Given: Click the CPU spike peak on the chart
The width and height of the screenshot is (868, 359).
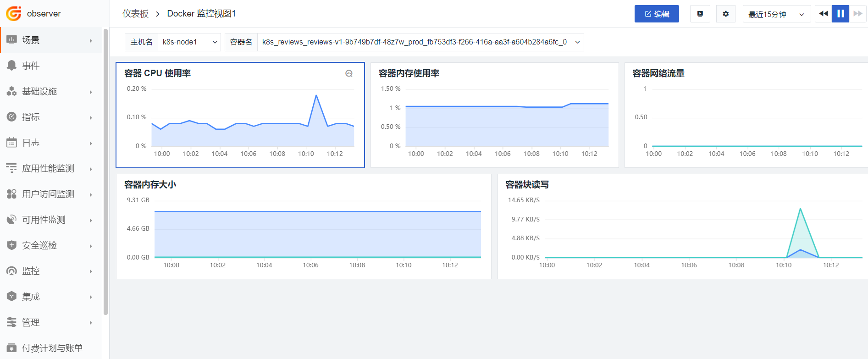Looking at the screenshot, I should pyautogui.click(x=316, y=95).
